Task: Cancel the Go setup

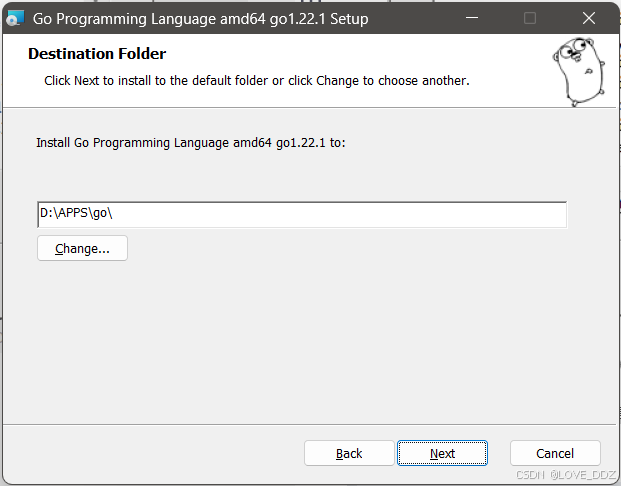Action: 555,453
